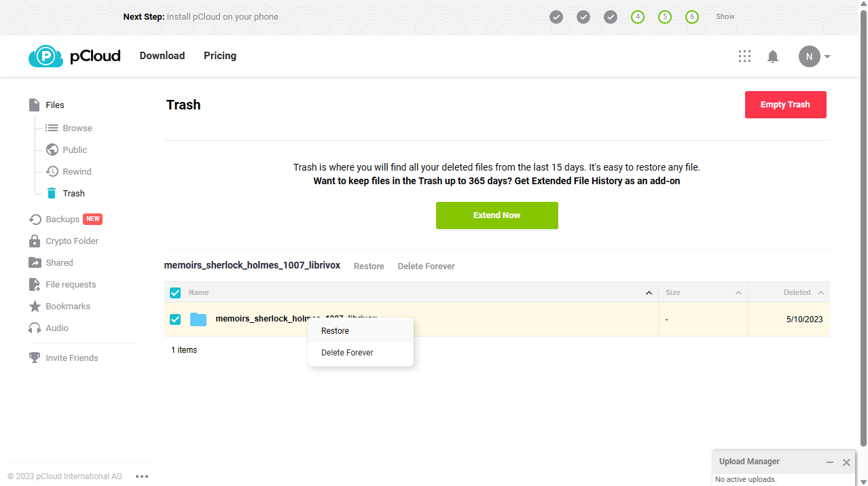
Task: Click the Crypto Folder lock icon
Action: 35,241
